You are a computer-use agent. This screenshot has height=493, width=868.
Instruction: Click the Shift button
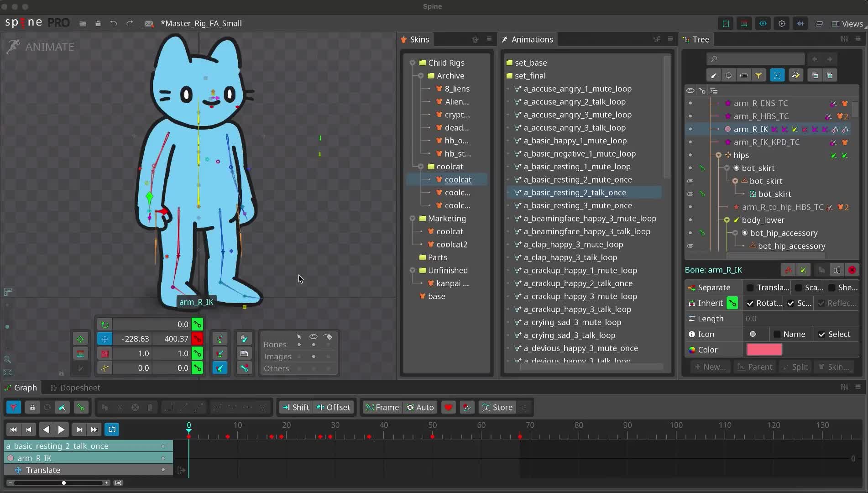tap(296, 407)
